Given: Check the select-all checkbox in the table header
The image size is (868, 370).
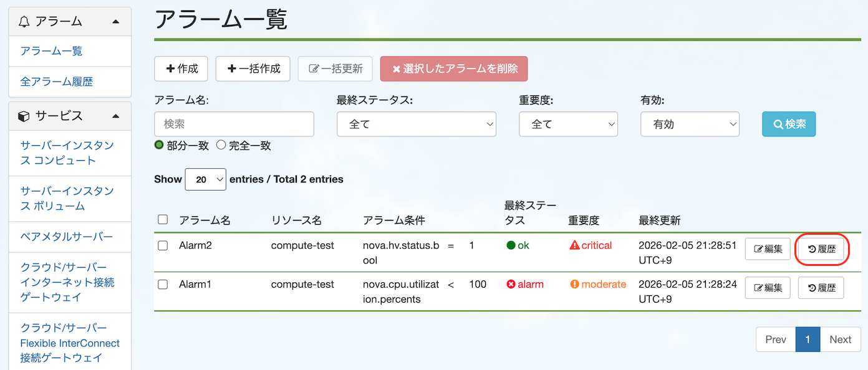Looking at the screenshot, I should click(x=163, y=219).
